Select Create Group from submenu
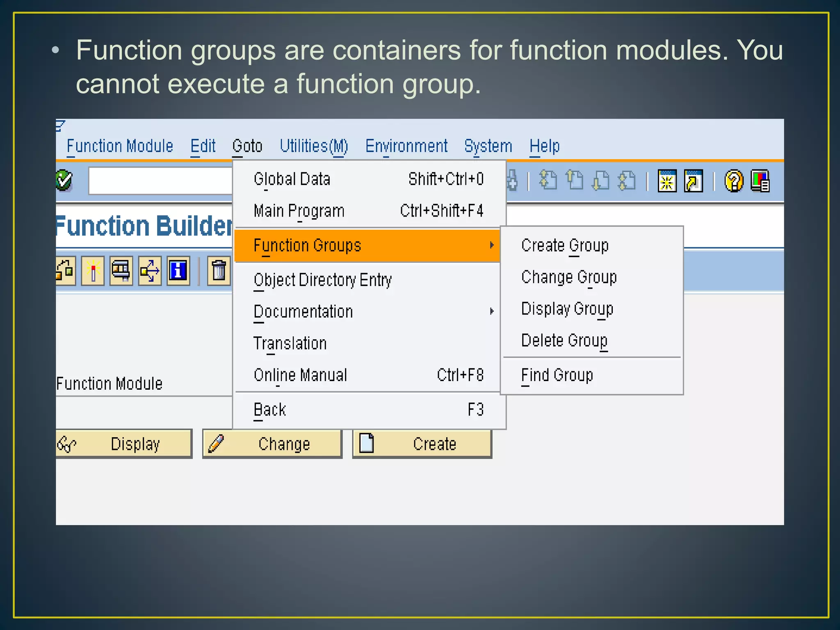The height and width of the screenshot is (630, 840). pyautogui.click(x=565, y=245)
